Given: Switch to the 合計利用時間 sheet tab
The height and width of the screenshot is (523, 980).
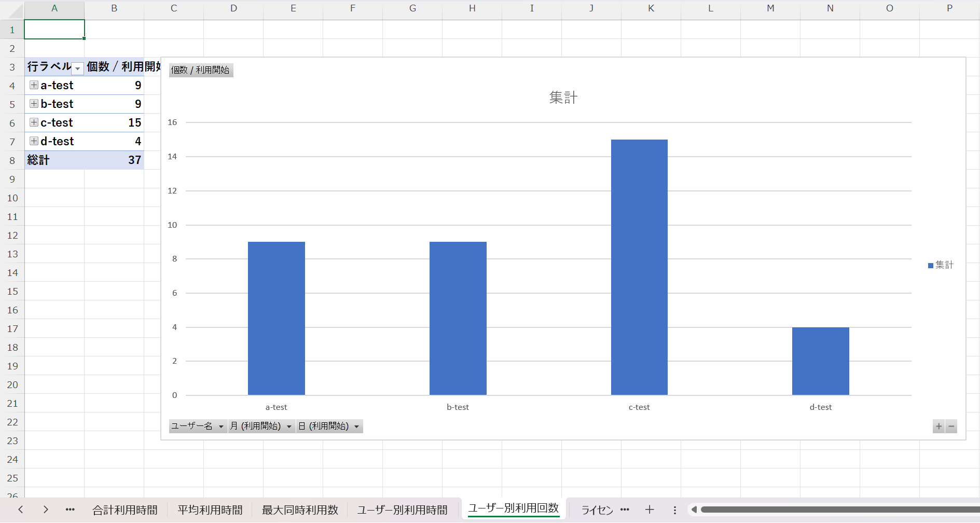Looking at the screenshot, I should click(125, 510).
